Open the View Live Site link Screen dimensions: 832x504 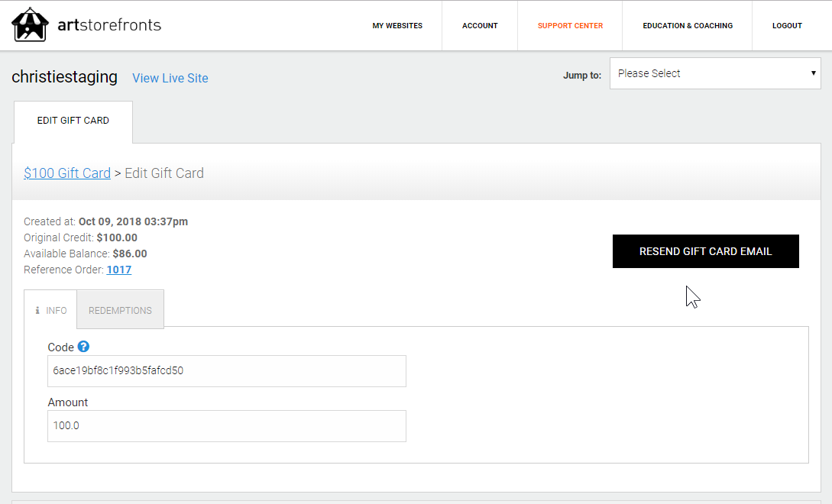click(170, 78)
